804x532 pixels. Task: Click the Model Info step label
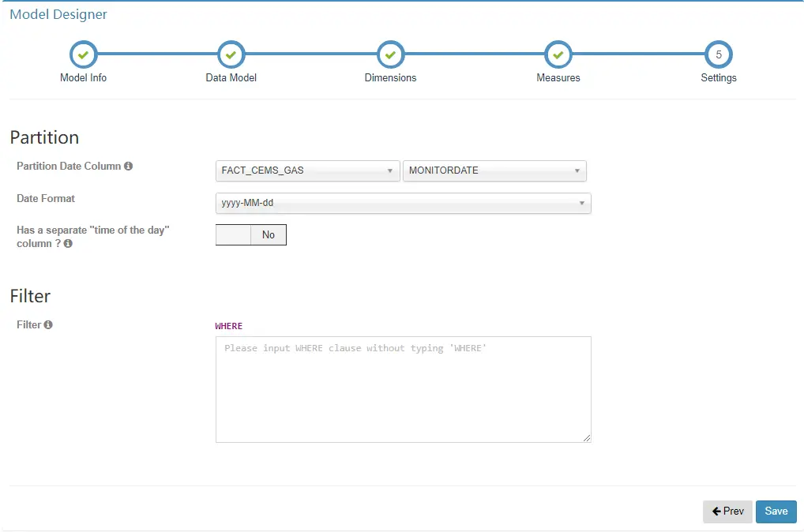coord(83,78)
